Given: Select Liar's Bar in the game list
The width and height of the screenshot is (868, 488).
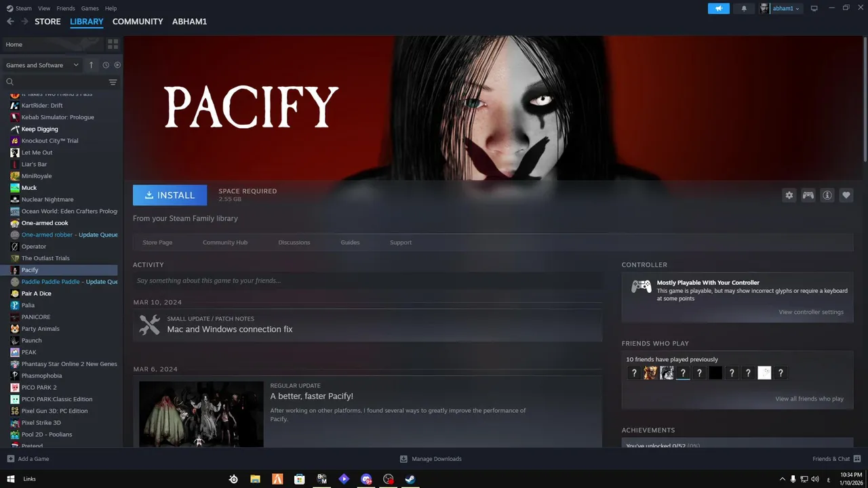Looking at the screenshot, I should pos(34,164).
